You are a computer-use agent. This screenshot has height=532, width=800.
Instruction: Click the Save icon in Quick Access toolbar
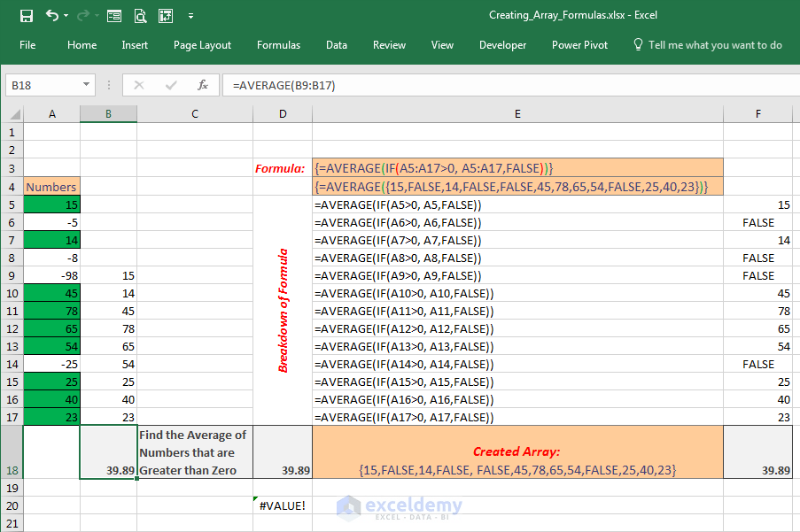click(26, 16)
